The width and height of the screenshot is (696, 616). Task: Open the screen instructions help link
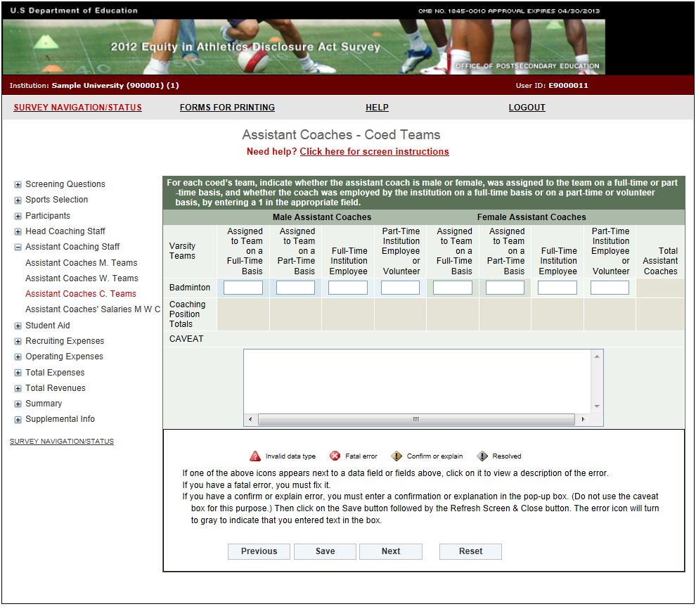pyautogui.click(x=374, y=152)
